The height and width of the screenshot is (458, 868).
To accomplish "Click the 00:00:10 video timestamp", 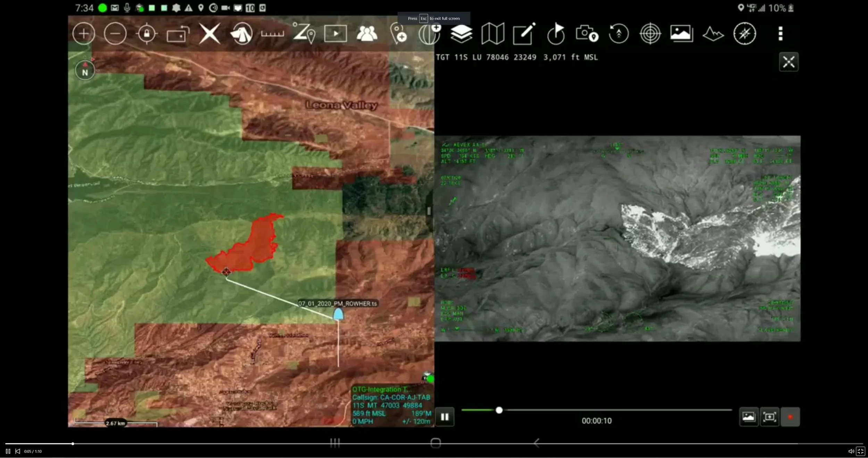I will click(x=596, y=421).
